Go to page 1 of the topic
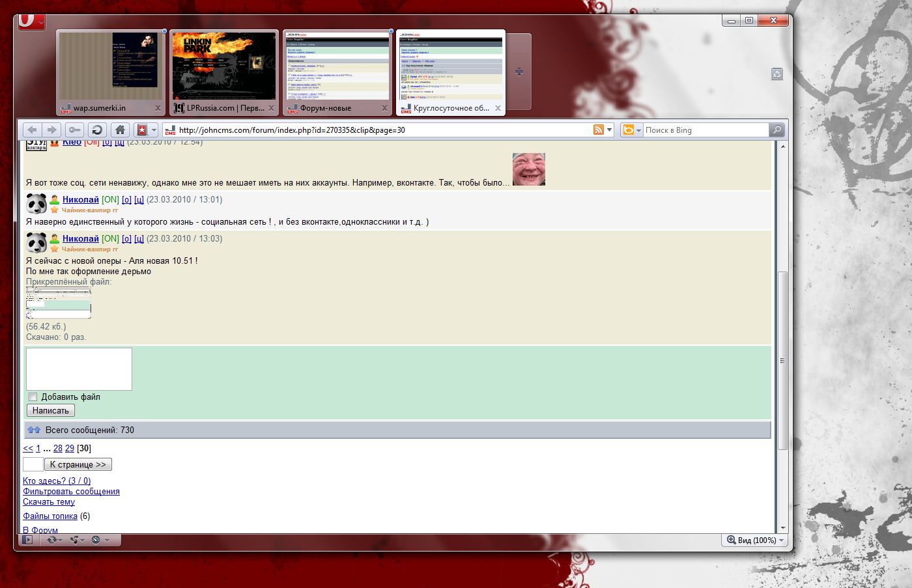The height and width of the screenshot is (588, 912). pos(38,448)
